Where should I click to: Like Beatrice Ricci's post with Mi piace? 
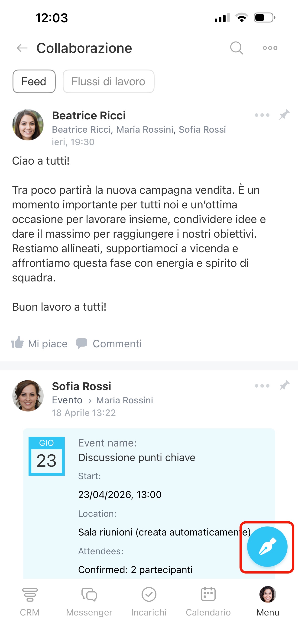[39, 344]
